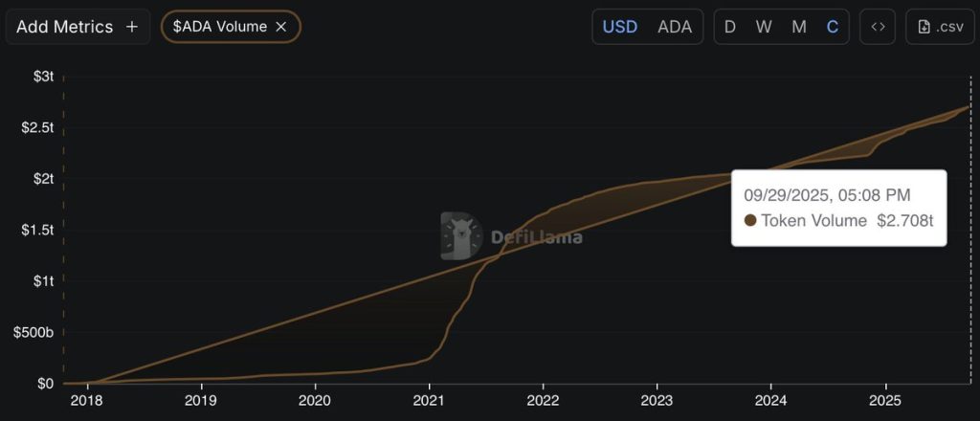Click the DefiLlama watermark logo
Viewport: 980px width, 421px height.
point(461,236)
